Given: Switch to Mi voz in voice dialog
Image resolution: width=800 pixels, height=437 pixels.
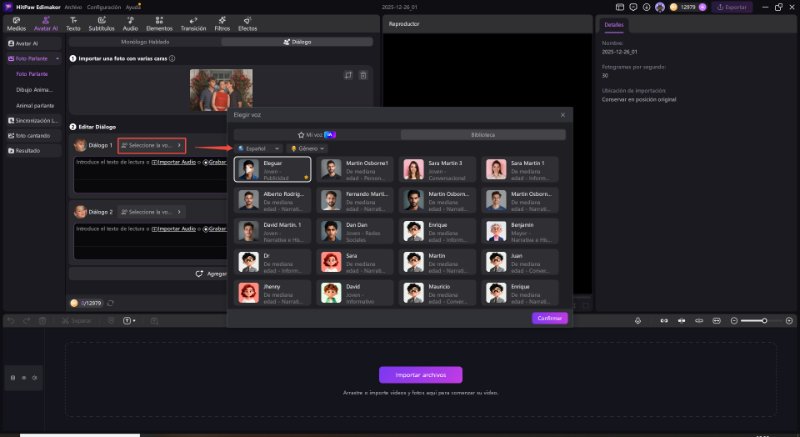Looking at the screenshot, I should (316, 134).
